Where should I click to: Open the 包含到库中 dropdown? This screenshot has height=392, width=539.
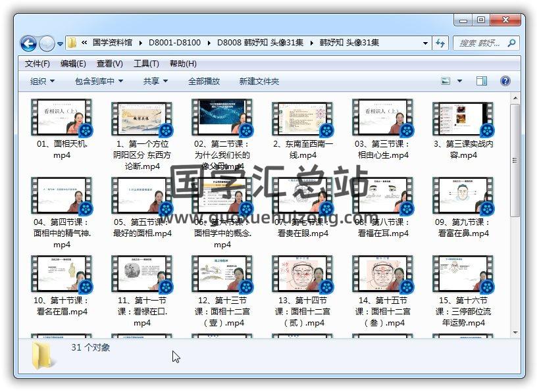coord(99,82)
